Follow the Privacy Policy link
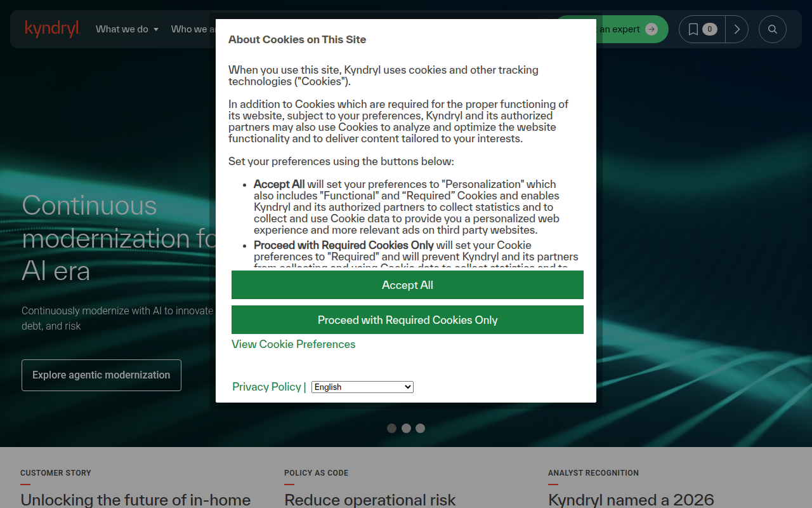 pyautogui.click(x=266, y=387)
